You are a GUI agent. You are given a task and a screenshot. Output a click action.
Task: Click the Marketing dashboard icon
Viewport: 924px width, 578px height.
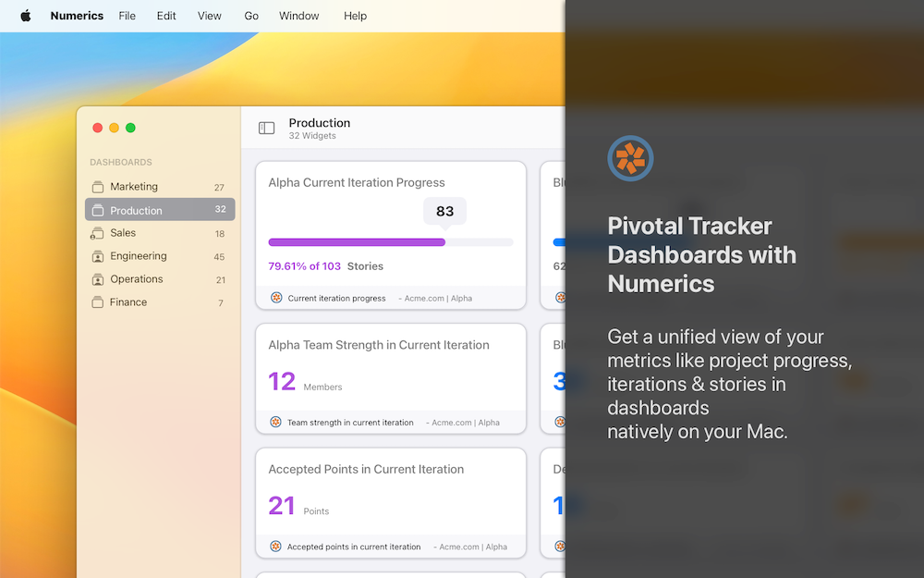pyautogui.click(x=98, y=187)
